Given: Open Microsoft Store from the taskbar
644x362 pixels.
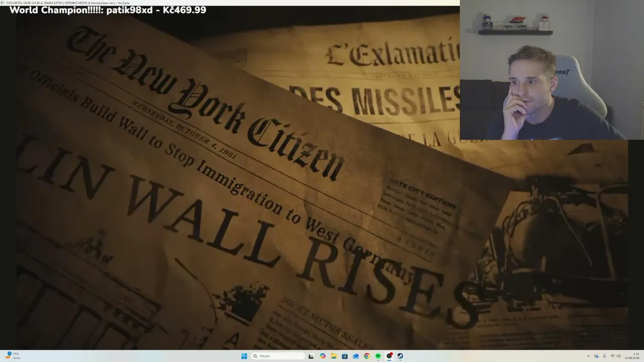Looking at the screenshot, I should [345, 356].
